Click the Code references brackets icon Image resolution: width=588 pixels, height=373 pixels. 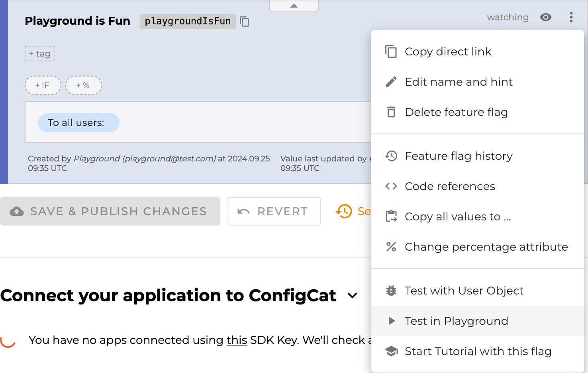coord(391,186)
